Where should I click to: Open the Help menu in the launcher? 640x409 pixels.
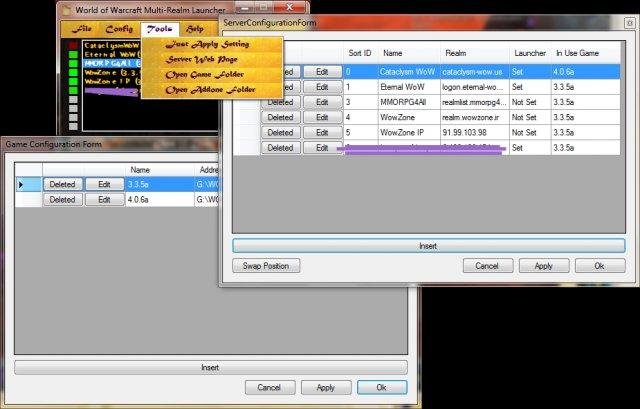(x=194, y=29)
